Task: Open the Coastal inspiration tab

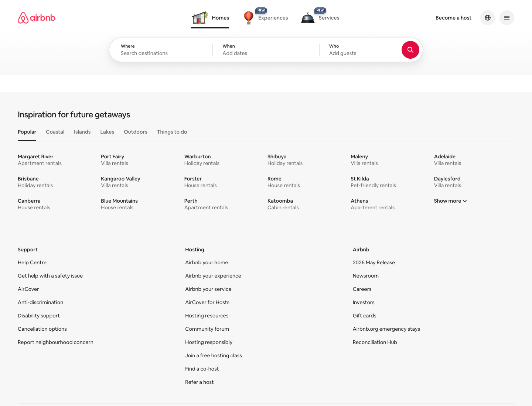Action: [55, 132]
